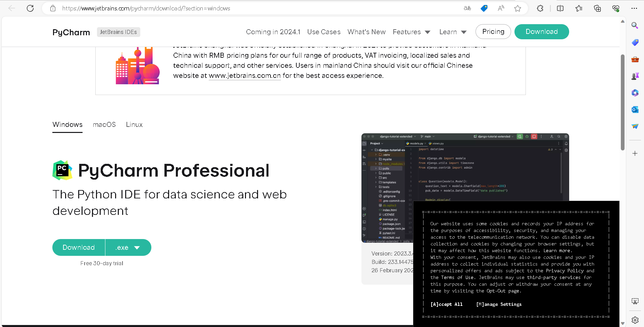Accept all cookies in consent banner
Screen dimensions: 644x327
(447, 304)
